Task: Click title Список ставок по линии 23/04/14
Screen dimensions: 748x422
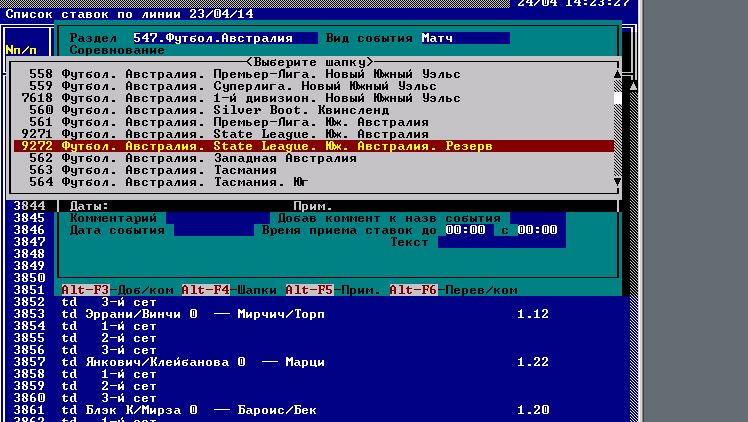Action: point(129,14)
